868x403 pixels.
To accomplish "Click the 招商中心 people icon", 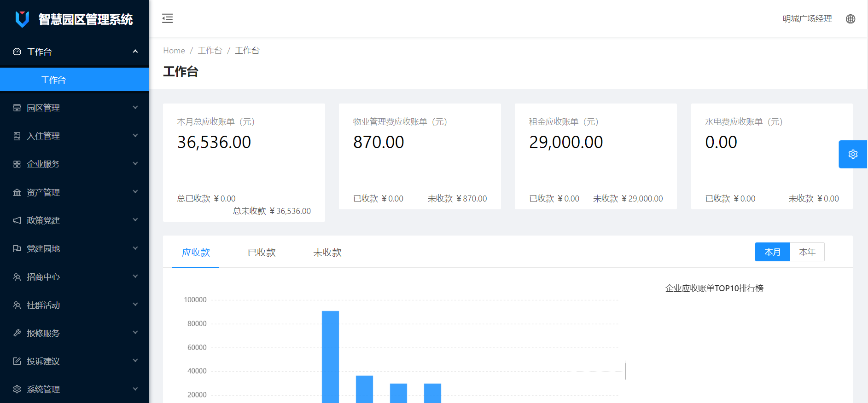I will [17, 277].
